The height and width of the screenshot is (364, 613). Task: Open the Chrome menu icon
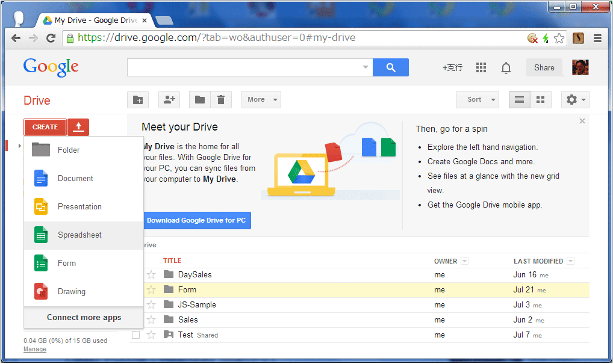tap(597, 38)
